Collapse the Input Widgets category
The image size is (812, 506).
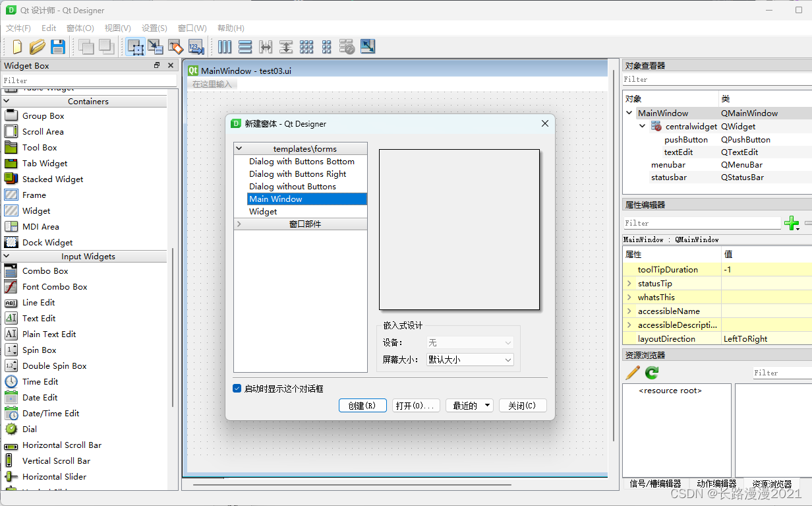coord(7,256)
